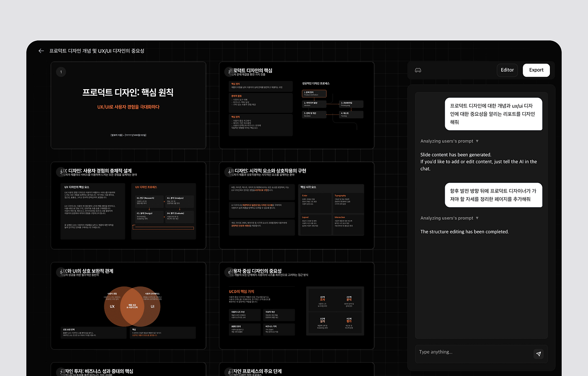Choose slide 5 'UX와 UI의 상호 보완적 관계'
The width and height of the screenshot is (588, 376).
(x=128, y=306)
